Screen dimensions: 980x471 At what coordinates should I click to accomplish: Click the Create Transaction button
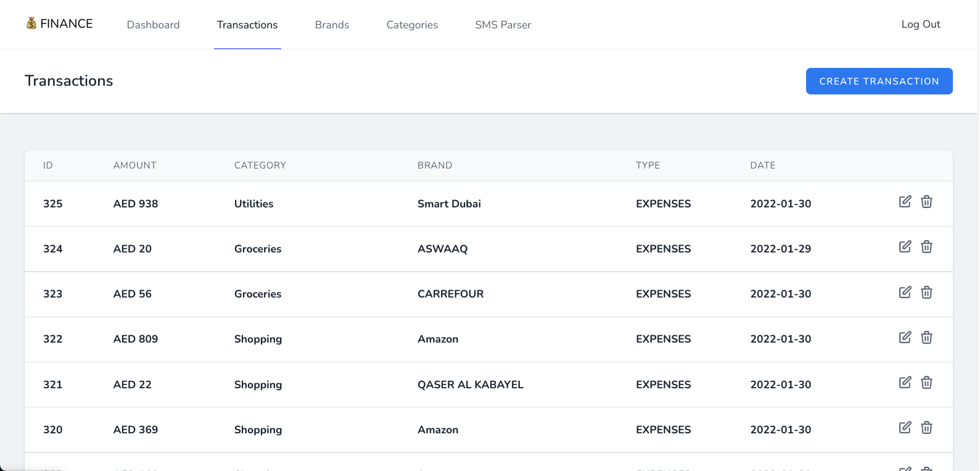tap(879, 81)
